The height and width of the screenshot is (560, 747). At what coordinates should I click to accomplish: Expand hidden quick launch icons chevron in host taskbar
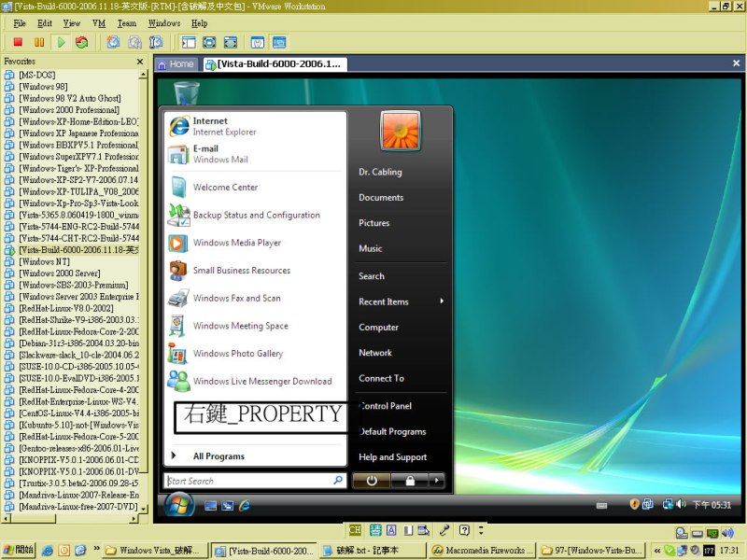[x=97, y=548]
